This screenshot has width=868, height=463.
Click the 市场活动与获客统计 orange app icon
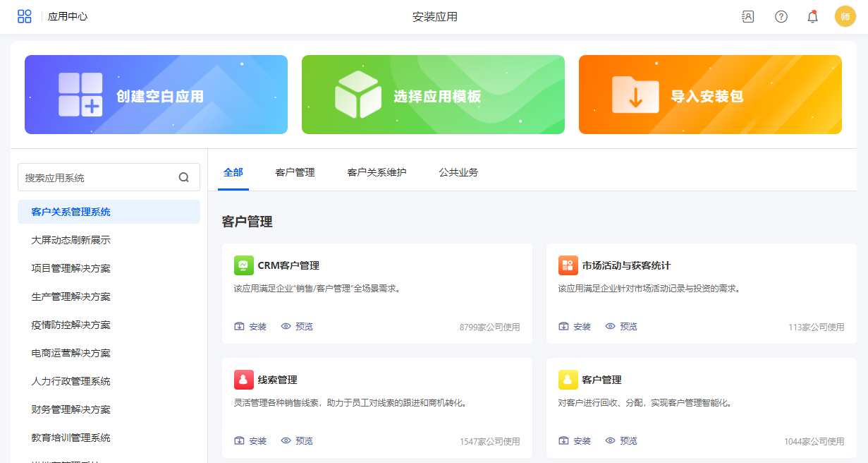[568, 265]
